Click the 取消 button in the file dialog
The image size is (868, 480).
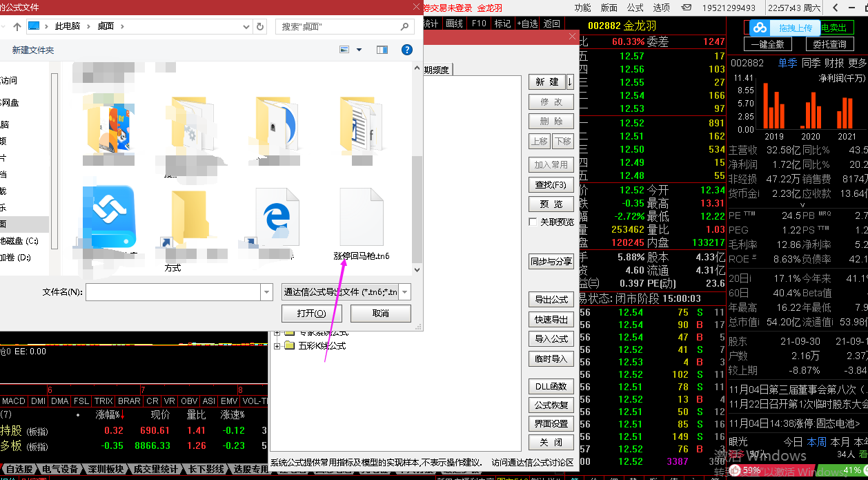point(381,314)
